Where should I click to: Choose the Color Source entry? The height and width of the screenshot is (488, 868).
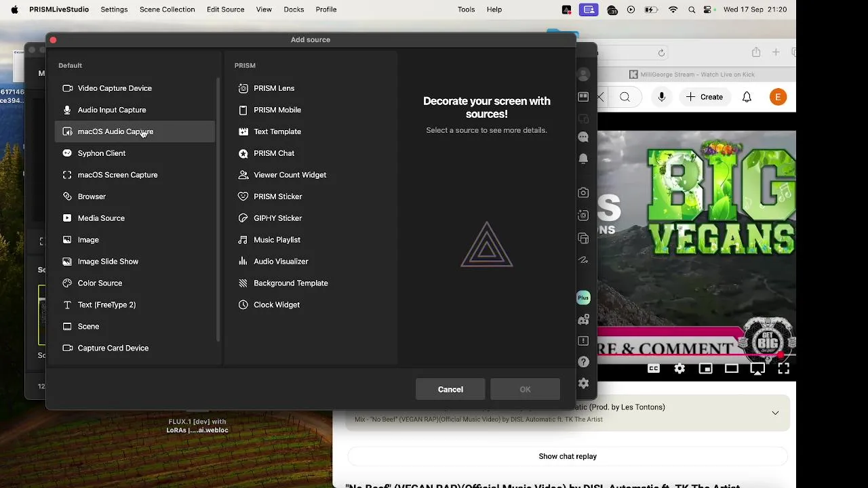(135, 283)
